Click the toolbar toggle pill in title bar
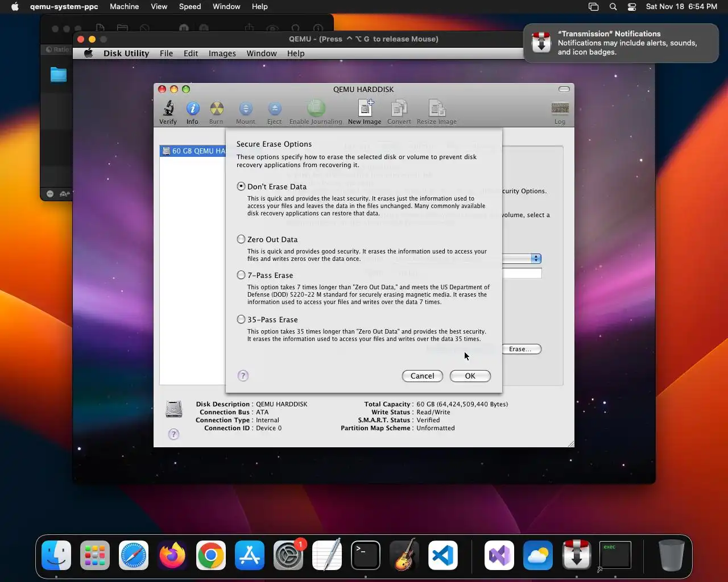 coord(564,89)
